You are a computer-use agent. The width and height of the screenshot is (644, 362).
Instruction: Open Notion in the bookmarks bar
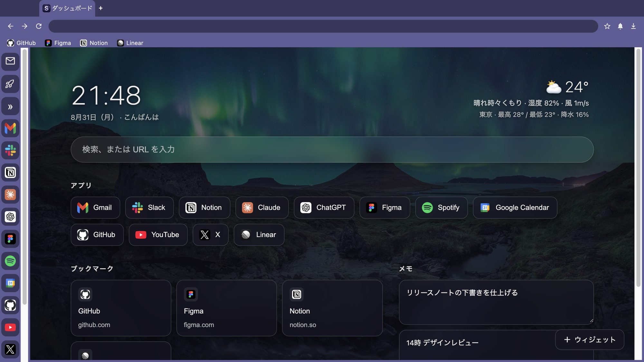pyautogui.click(x=94, y=43)
